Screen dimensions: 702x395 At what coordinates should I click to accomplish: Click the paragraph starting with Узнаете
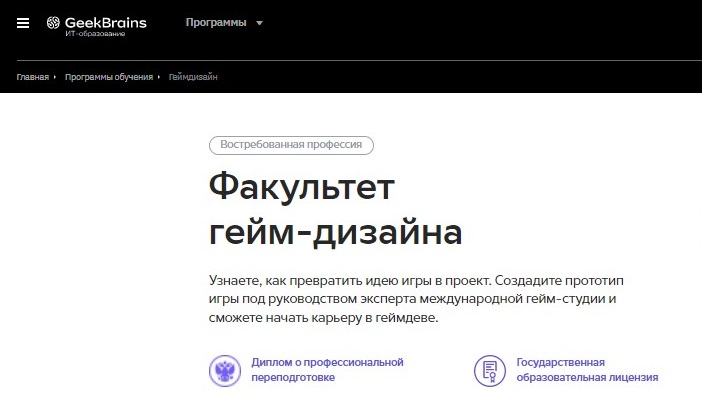416,299
